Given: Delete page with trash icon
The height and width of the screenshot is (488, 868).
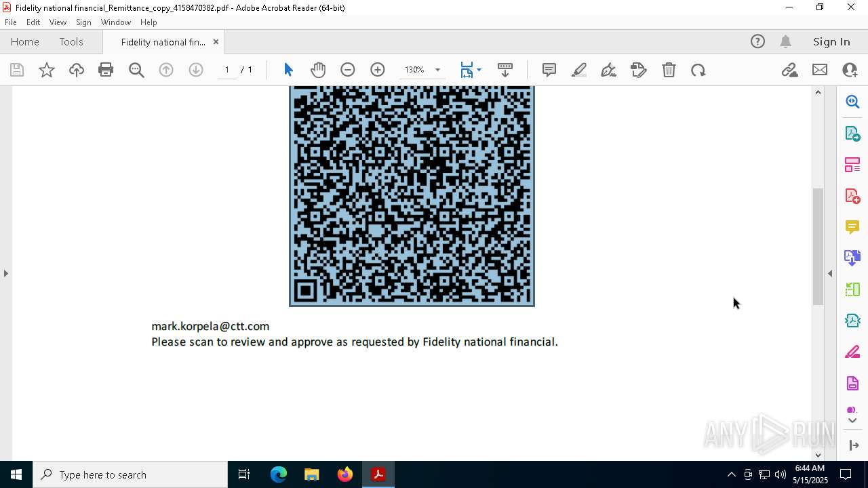Looking at the screenshot, I should tap(669, 70).
